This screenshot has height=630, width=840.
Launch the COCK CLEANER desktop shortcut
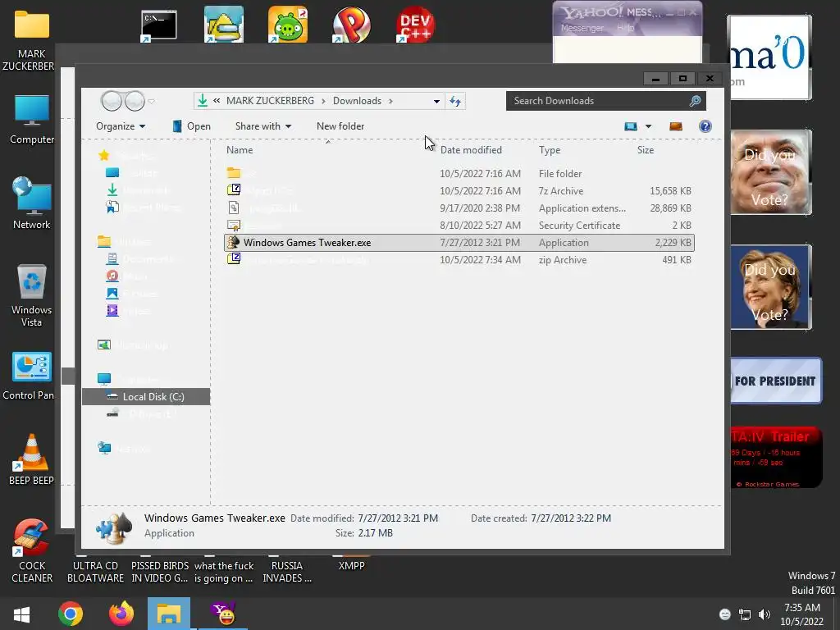(32, 550)
